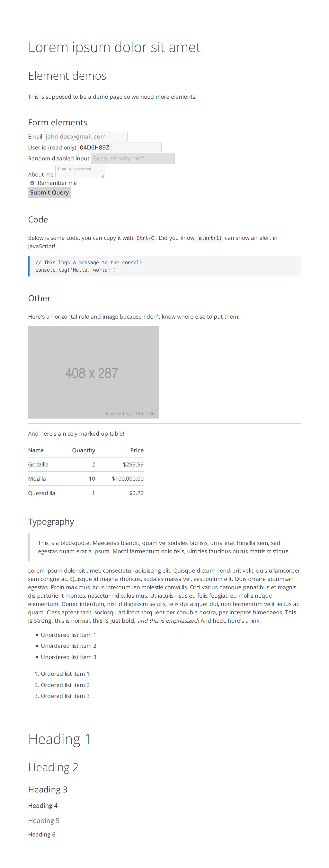Click Unordered list item 2
This screenshot has height=868, width=329.
(x=69, y=646)
